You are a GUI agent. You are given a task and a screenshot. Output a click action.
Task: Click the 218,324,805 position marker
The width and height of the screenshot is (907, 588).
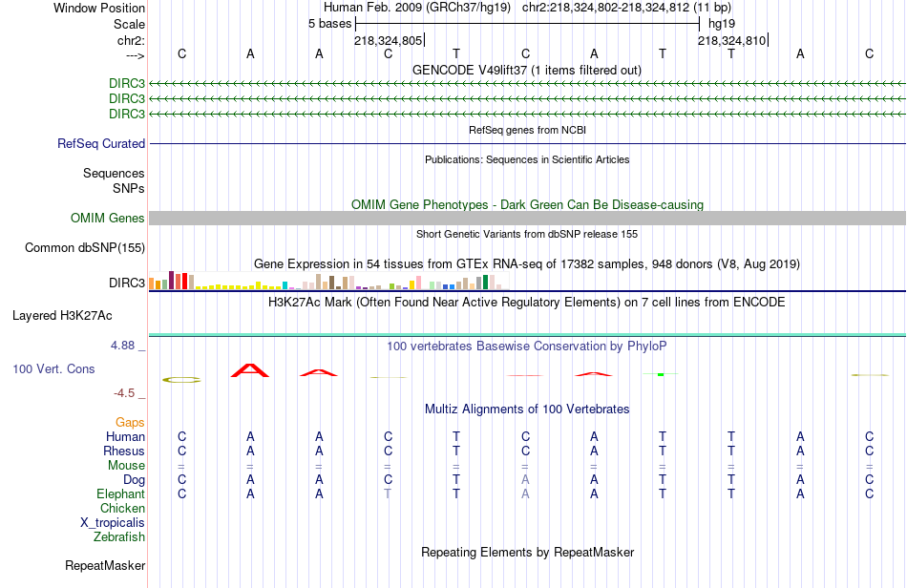[x=389, y=40]
